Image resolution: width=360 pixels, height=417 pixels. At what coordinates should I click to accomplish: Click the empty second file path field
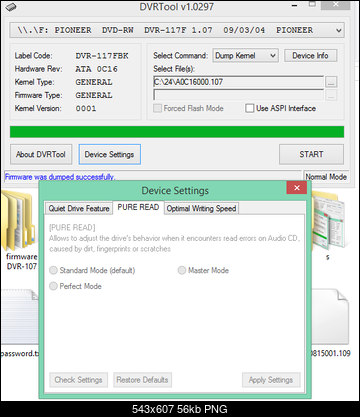point(238,96)
